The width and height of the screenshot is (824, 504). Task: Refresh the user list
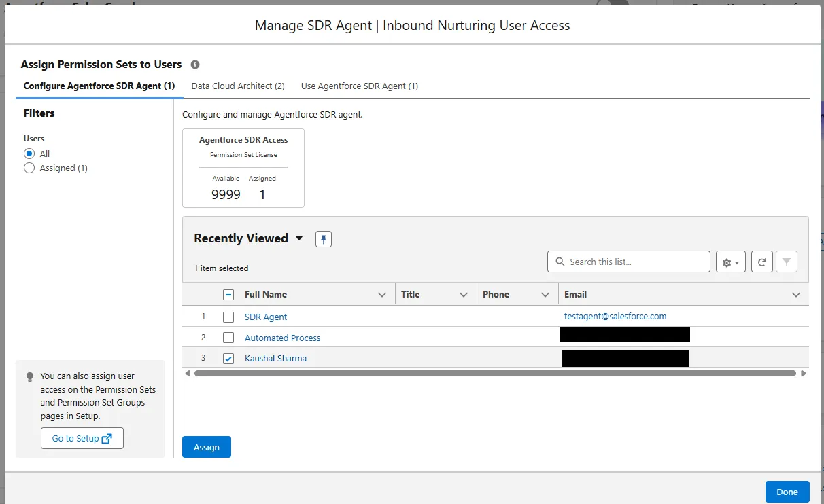762,262
